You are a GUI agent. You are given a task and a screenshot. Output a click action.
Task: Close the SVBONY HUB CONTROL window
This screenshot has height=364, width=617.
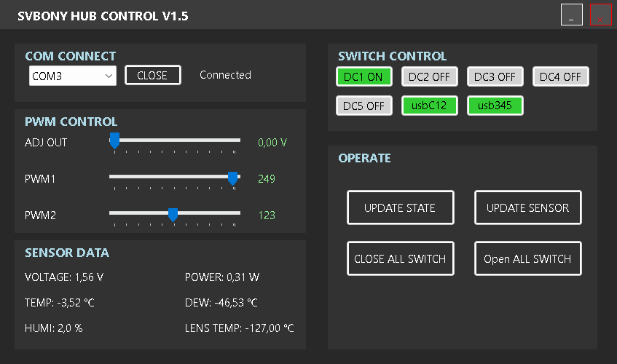point(601,15)
